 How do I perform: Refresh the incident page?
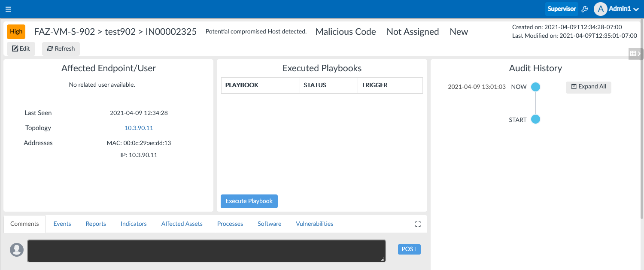click(61, 49)
